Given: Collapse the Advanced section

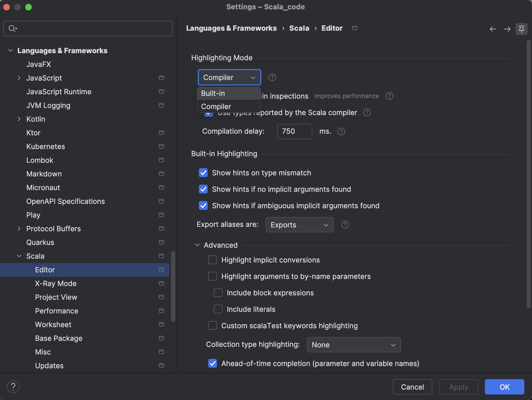Looking at the screenshot, I should click(197, 245).
